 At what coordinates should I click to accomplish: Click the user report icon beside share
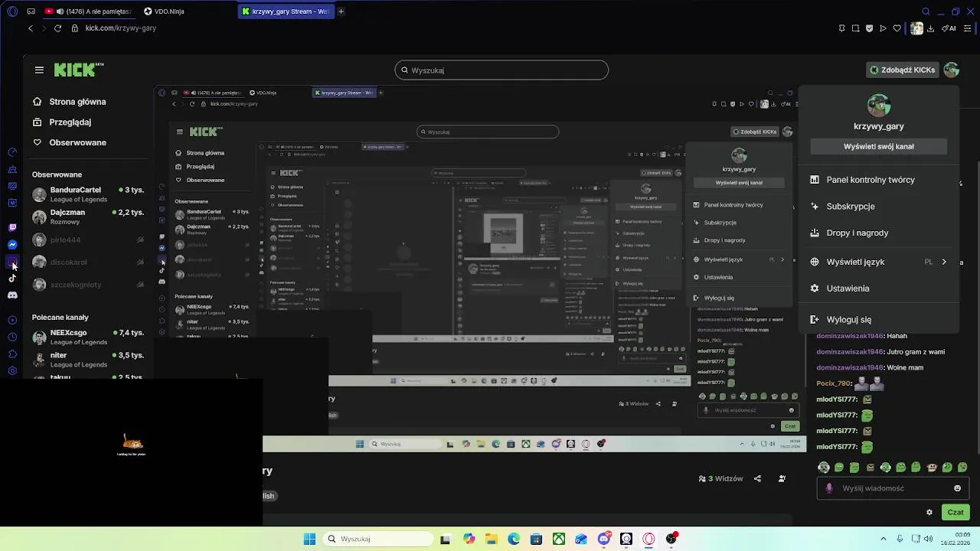click(x=782, y=478)
